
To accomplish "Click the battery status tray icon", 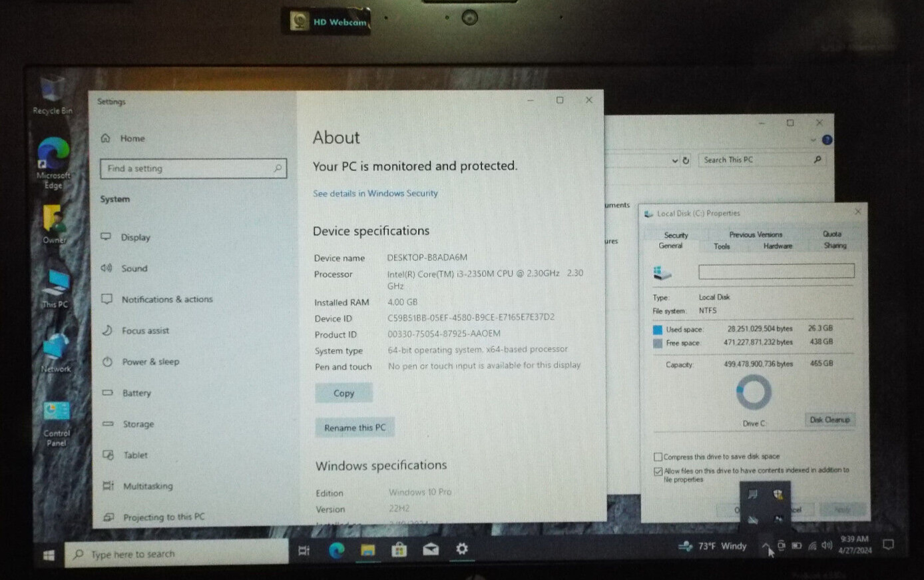I will [x=796, y=545].
